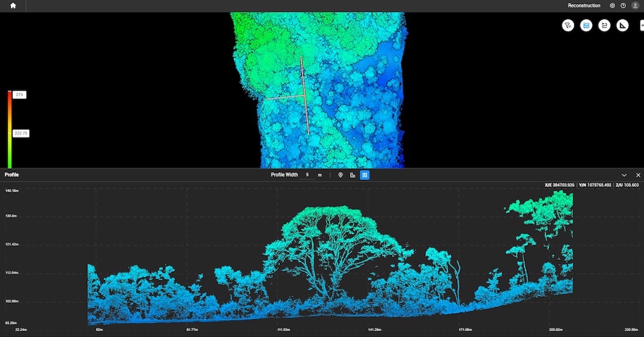
Task: Open the user account avatar
Action: 635,5
